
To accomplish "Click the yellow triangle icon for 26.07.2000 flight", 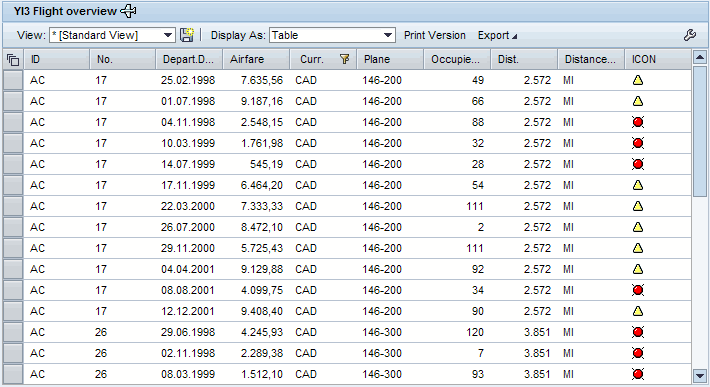I will (638, 227).
